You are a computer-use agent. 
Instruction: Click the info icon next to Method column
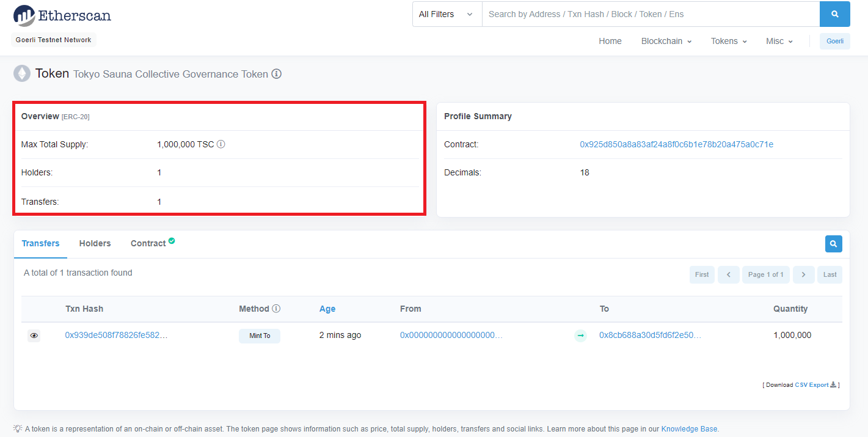[x=276, y=309]
